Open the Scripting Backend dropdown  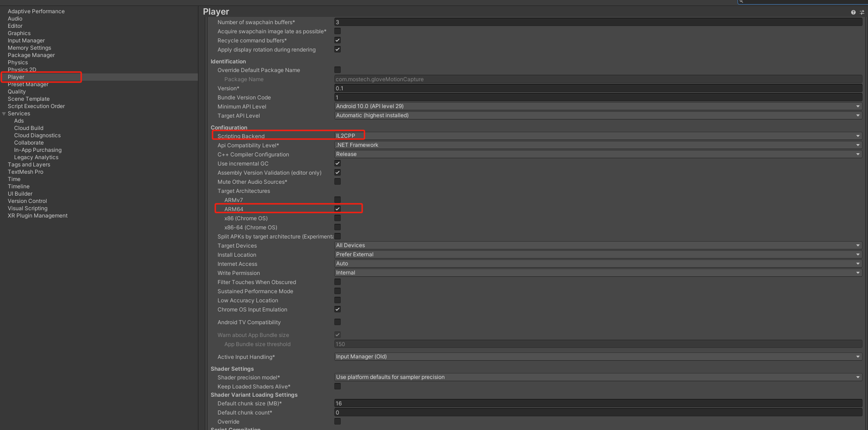(598, 136)
